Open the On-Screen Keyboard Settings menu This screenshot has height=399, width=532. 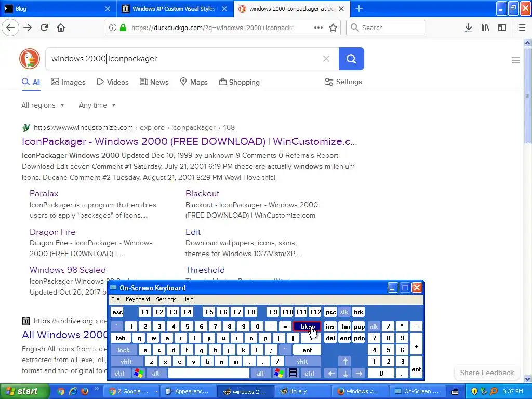click(x=166, y=299)
